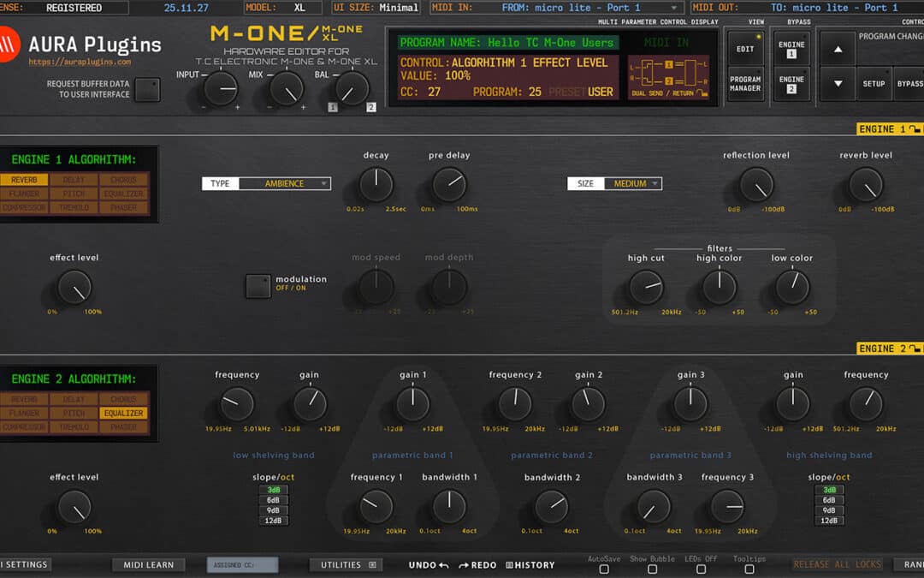Click the MIDI LEARN button

click(148, 564)
